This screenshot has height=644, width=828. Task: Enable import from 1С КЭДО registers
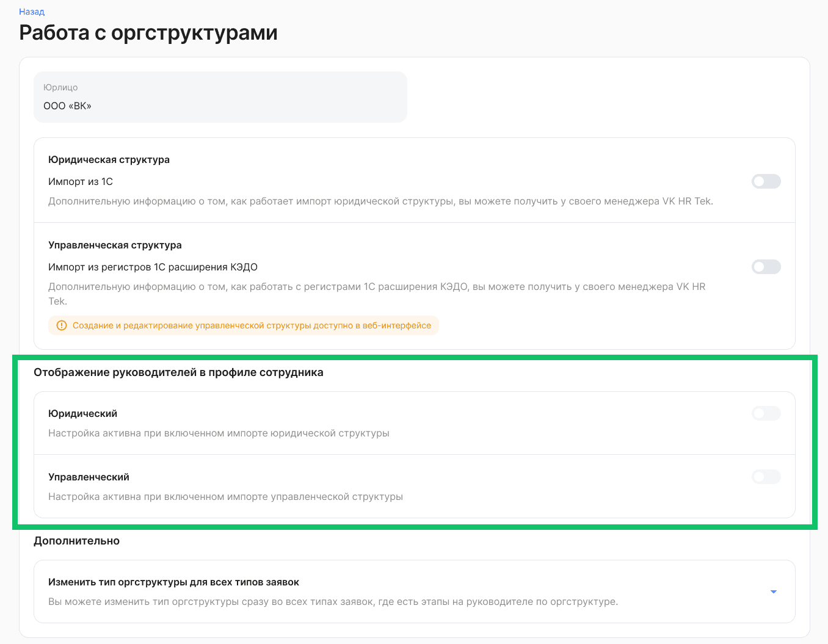click(766, 267)
